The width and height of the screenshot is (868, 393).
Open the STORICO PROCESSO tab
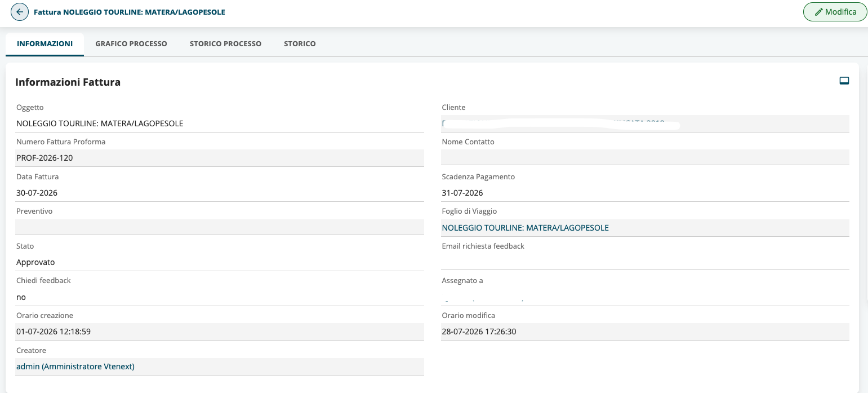pyautogui.click(x=225, y=44)
